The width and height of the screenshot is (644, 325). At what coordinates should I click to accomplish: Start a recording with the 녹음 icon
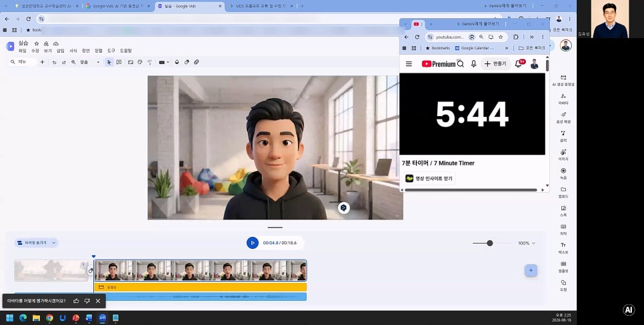563,174
